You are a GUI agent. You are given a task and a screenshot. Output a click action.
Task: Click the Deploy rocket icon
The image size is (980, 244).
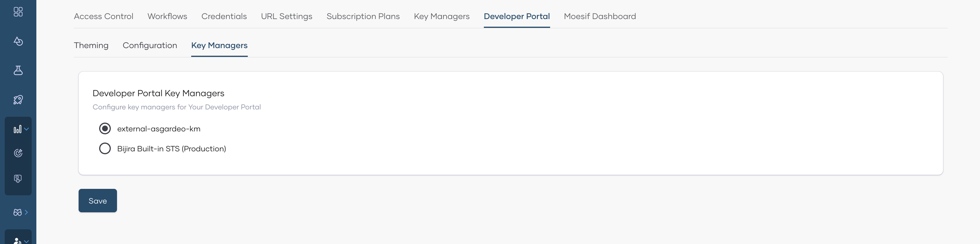[x=18, y=99]
